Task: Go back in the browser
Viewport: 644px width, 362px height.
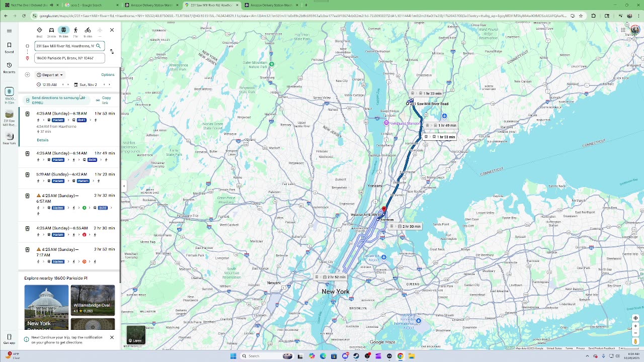Action: (x=6, y=16)
